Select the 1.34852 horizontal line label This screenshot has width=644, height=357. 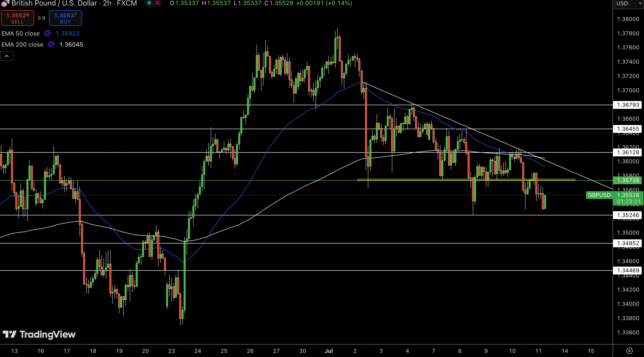(x=628, y=243)
